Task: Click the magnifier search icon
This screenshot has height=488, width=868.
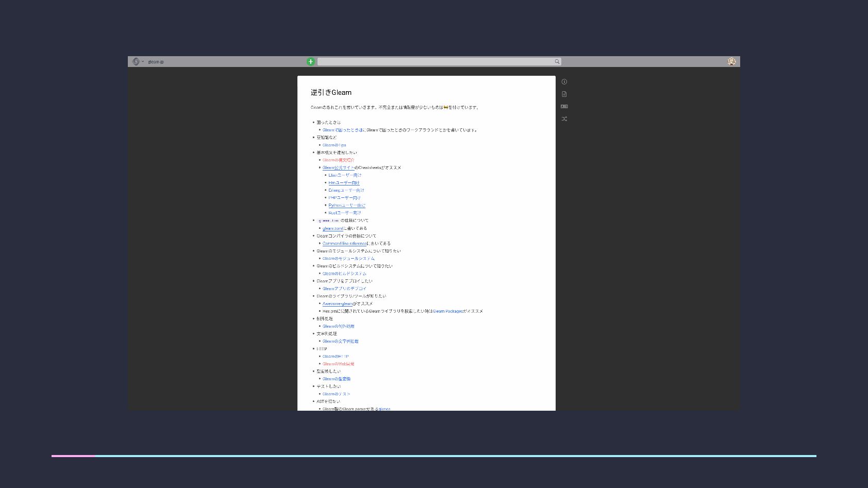Action: 557,62
